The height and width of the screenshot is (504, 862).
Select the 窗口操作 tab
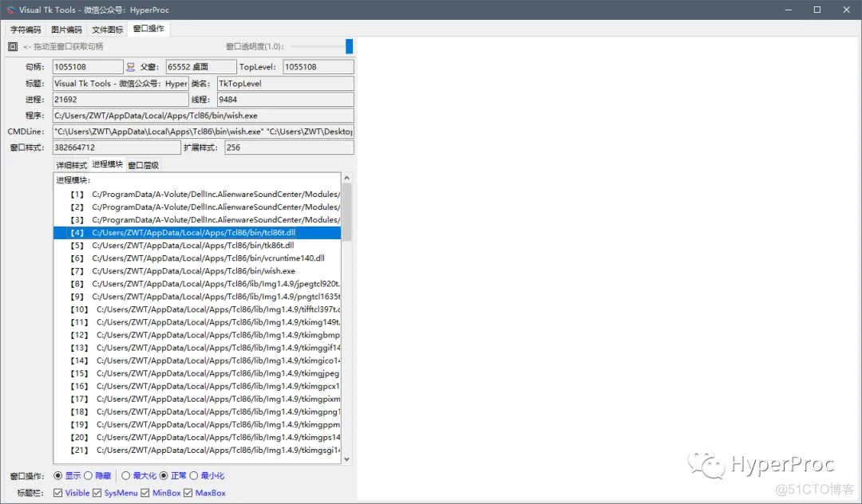coord(148,29)
